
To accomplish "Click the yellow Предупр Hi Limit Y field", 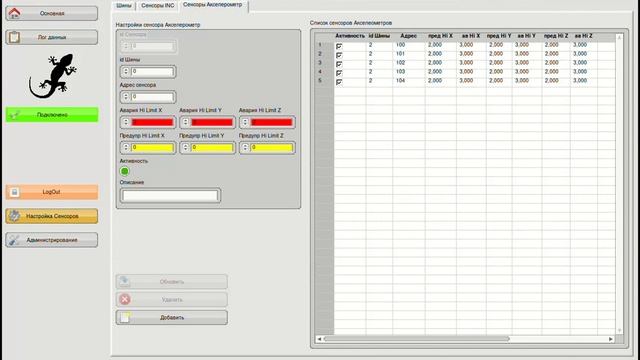I will point(212,148).
